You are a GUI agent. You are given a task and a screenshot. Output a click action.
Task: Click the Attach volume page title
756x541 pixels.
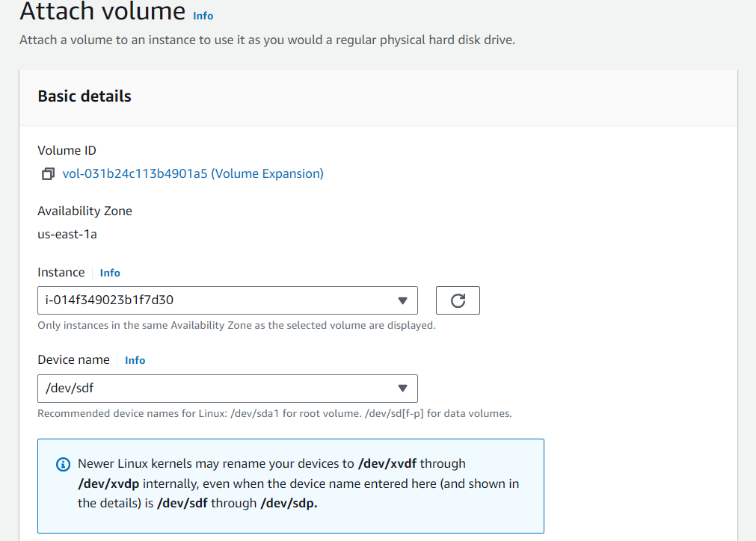coord(102,13)
